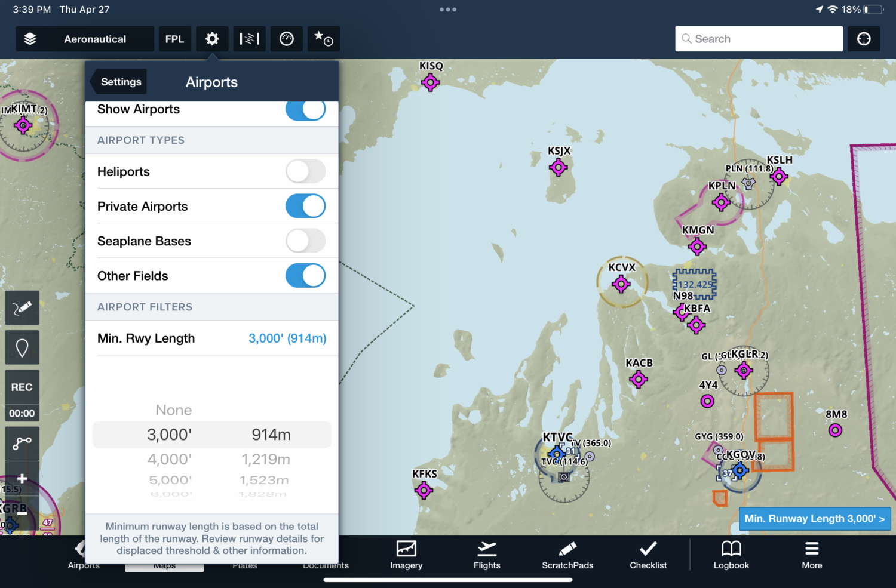
Task: Switch to the Flights tab
Action: tap(487, 555)
